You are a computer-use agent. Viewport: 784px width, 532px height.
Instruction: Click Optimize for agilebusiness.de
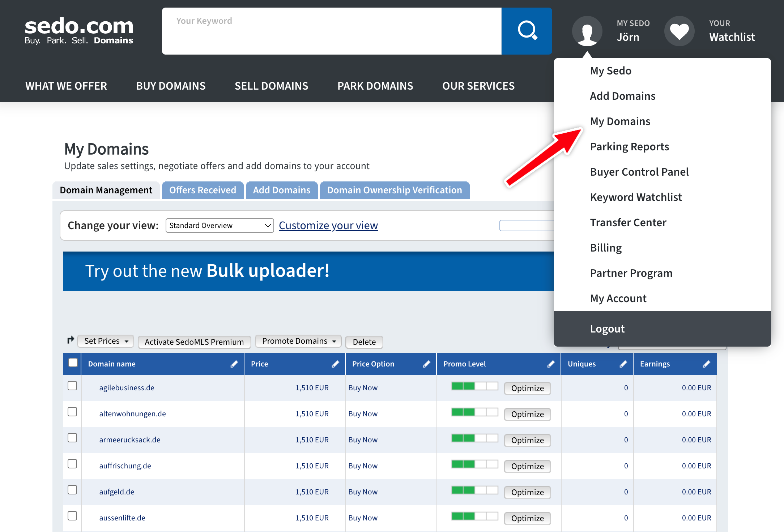527,388
